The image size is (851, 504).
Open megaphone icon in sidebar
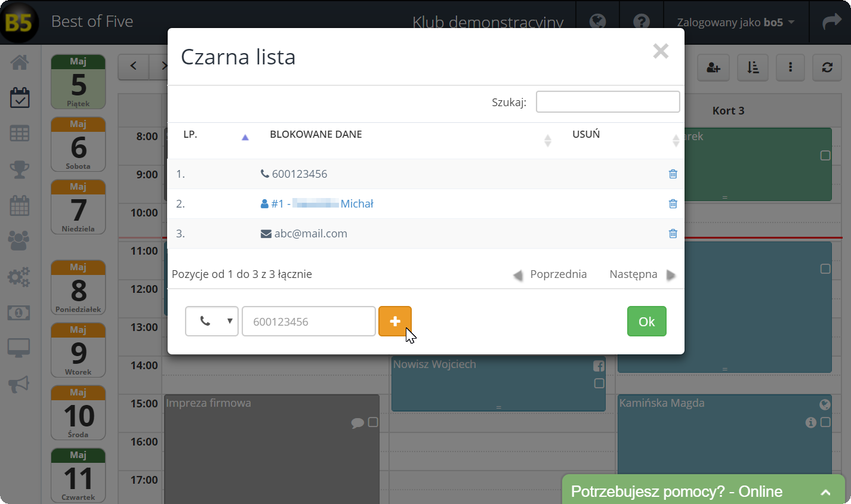click(x=19, y=384)
